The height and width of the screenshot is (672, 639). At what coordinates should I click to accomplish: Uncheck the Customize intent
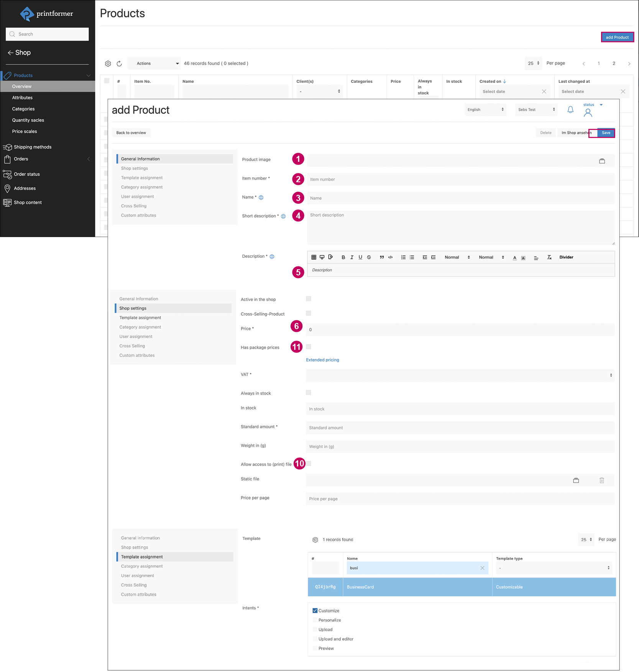click(x=315, y=611)
